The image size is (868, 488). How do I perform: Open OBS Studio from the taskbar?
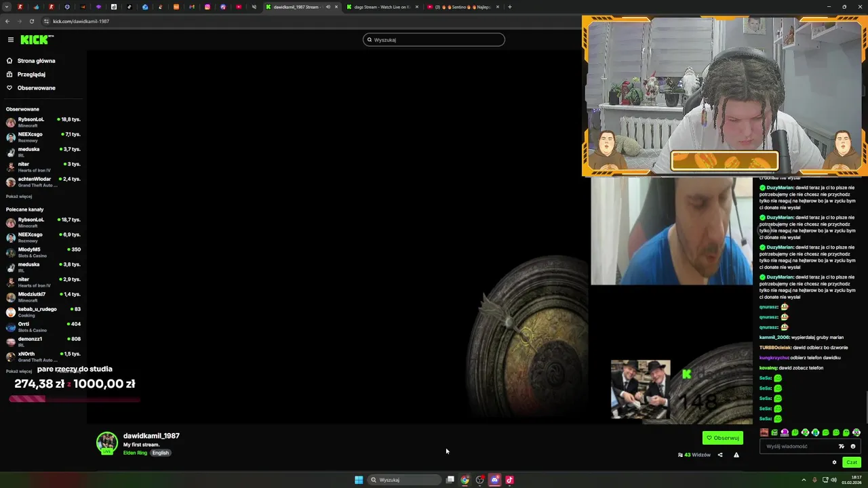[479, 480]
